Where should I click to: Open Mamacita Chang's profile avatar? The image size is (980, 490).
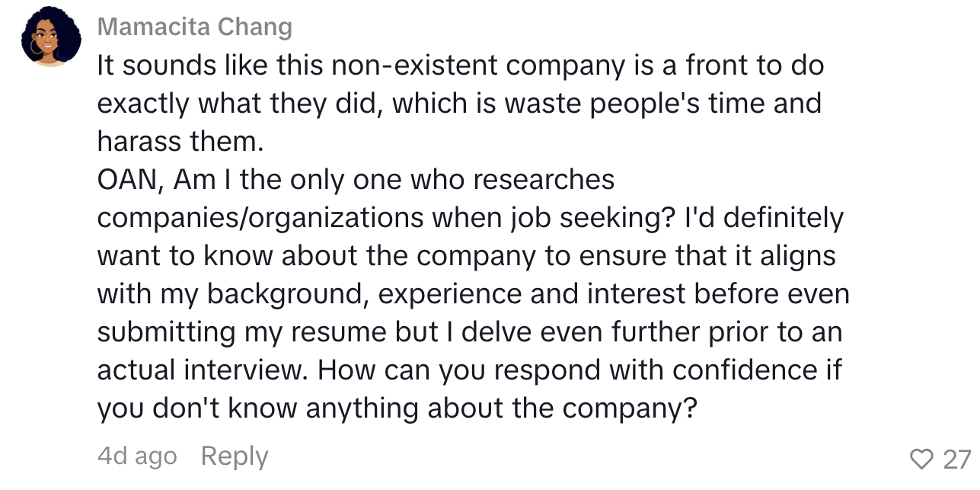(51, 38)
